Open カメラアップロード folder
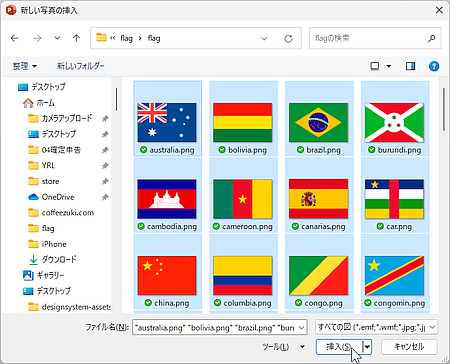This screenshot has width=450, height=364. point(60,118)
